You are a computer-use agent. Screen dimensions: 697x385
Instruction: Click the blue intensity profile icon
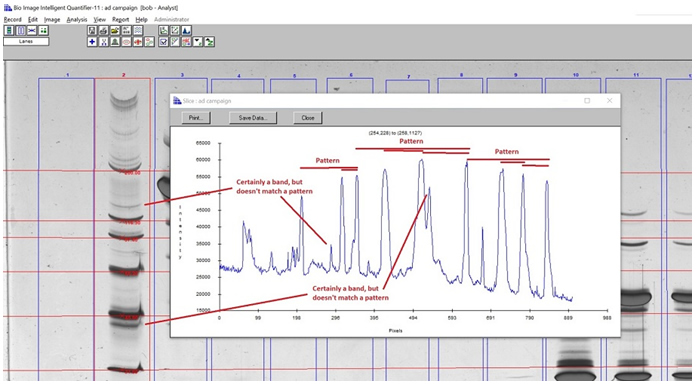(x=187, y=30)
